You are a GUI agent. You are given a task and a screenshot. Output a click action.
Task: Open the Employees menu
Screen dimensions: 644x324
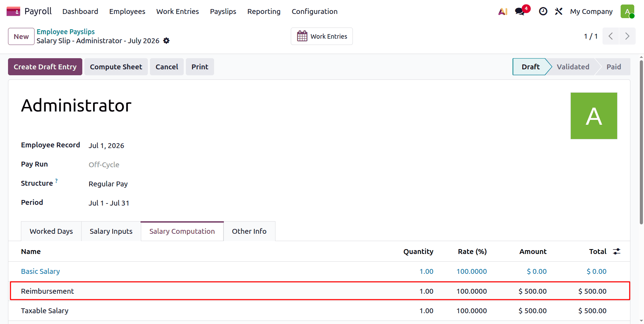pos(127,11)
